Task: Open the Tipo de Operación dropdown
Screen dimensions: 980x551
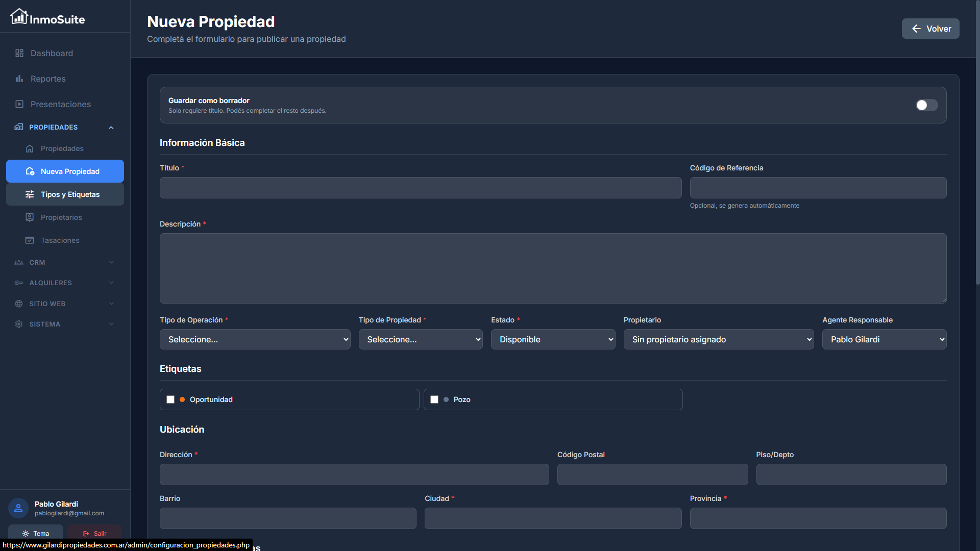Action: 255,339
